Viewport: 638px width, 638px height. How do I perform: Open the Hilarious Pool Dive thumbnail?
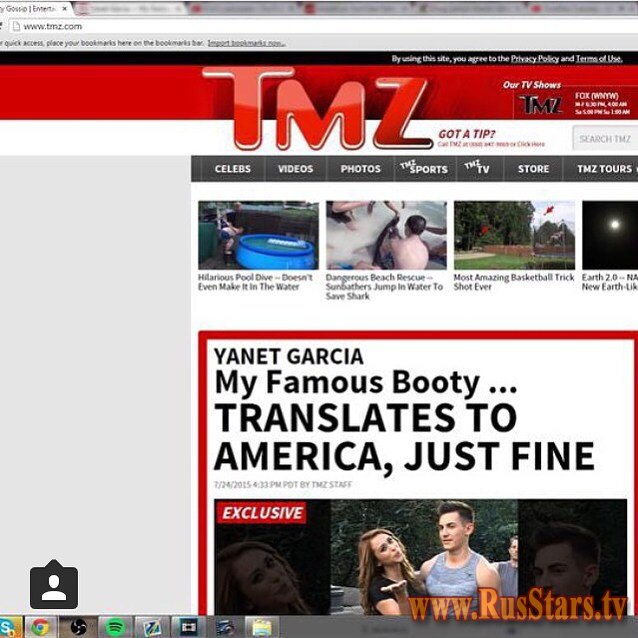click(258, 235)
